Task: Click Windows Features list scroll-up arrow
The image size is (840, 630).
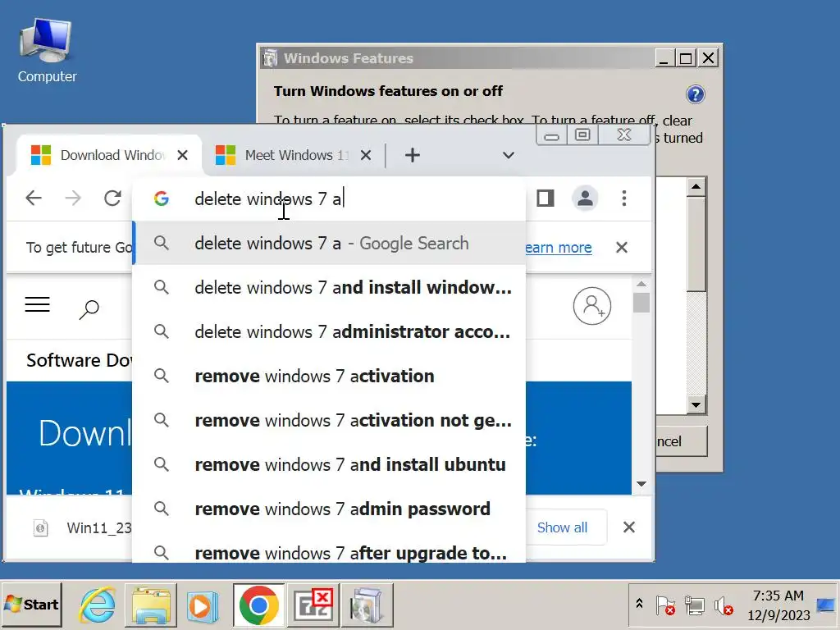Action: coord(696,187)
